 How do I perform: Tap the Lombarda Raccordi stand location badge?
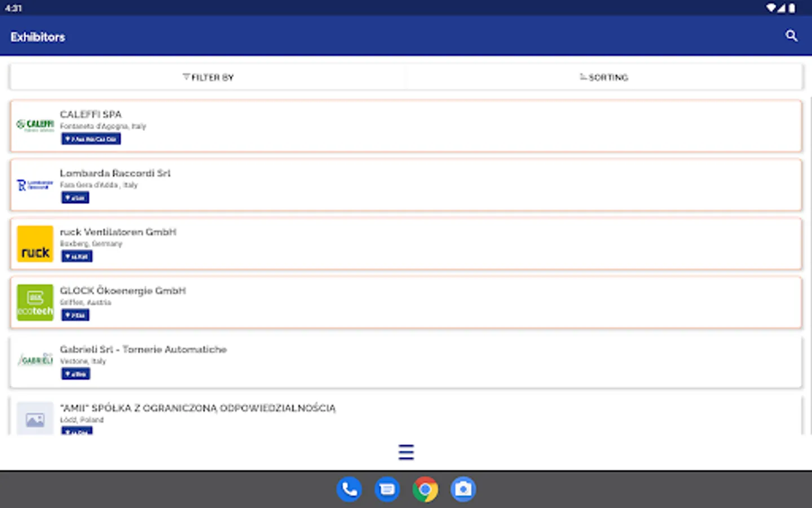coord(75,198)
